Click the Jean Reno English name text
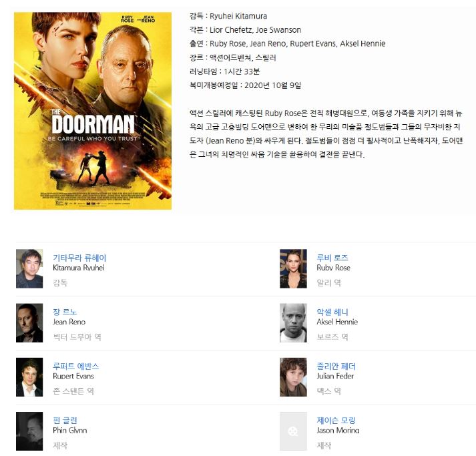The height and width of the screenshot is (456, 476). [69, 322]
